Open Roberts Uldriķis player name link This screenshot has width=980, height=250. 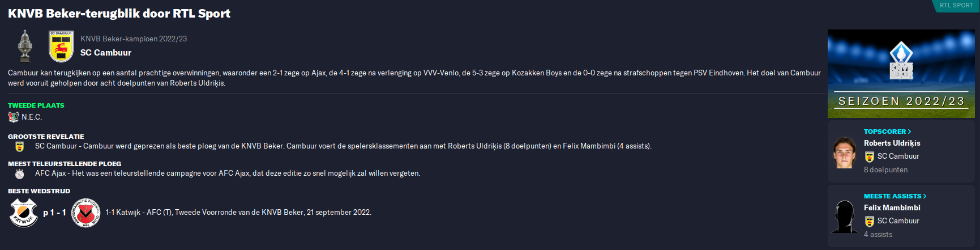click(x=892, y=143)
